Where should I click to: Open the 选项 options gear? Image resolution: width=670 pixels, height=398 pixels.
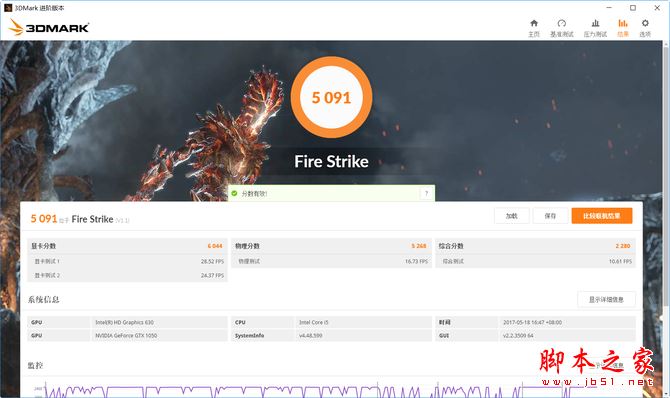pos(645,28)
